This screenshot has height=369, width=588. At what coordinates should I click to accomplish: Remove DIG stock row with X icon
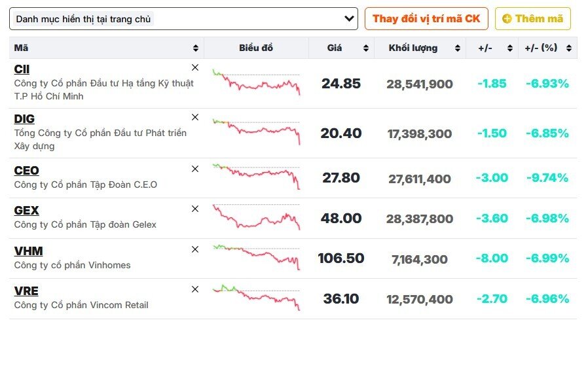[x=195, y=117]
